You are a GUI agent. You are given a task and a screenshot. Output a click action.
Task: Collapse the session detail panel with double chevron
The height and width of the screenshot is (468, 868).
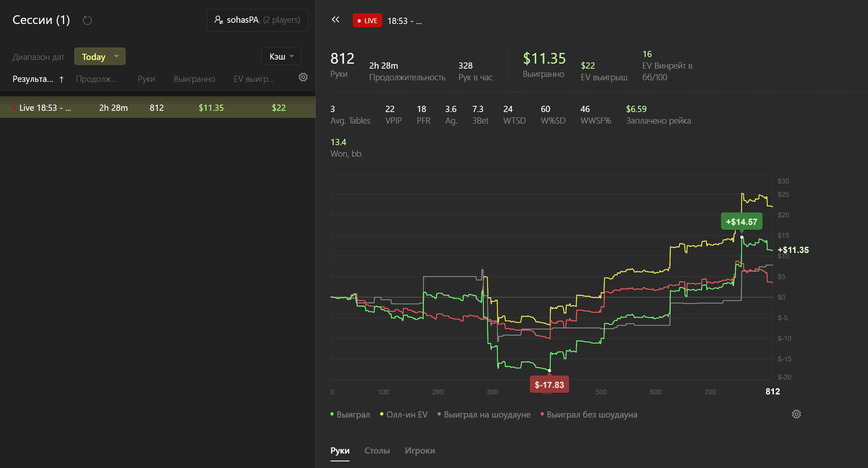tap(335, 19)
